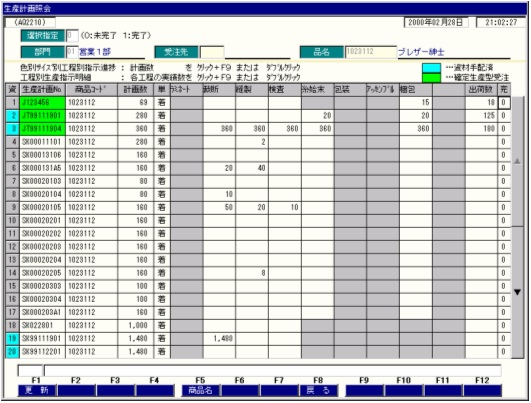The image size is (531, 403).
Task: Click the 完 flag cell in row 1
Action: (x=504, y=103)
